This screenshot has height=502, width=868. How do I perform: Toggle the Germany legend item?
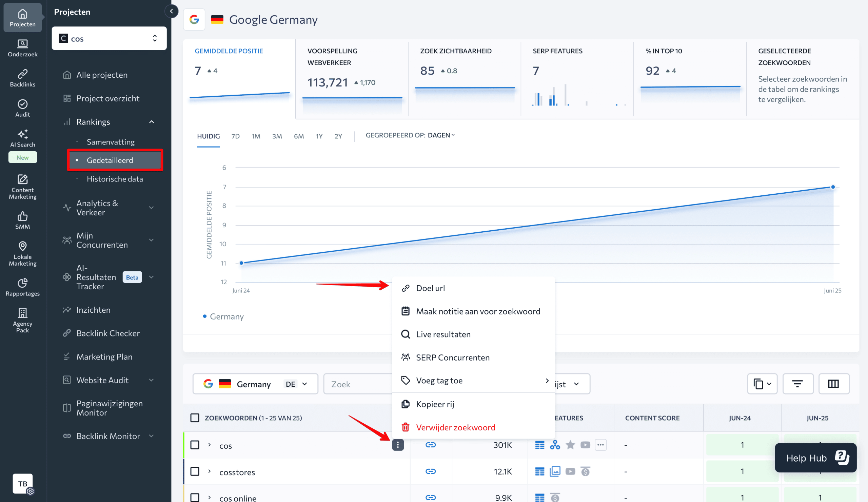[223, 316]
